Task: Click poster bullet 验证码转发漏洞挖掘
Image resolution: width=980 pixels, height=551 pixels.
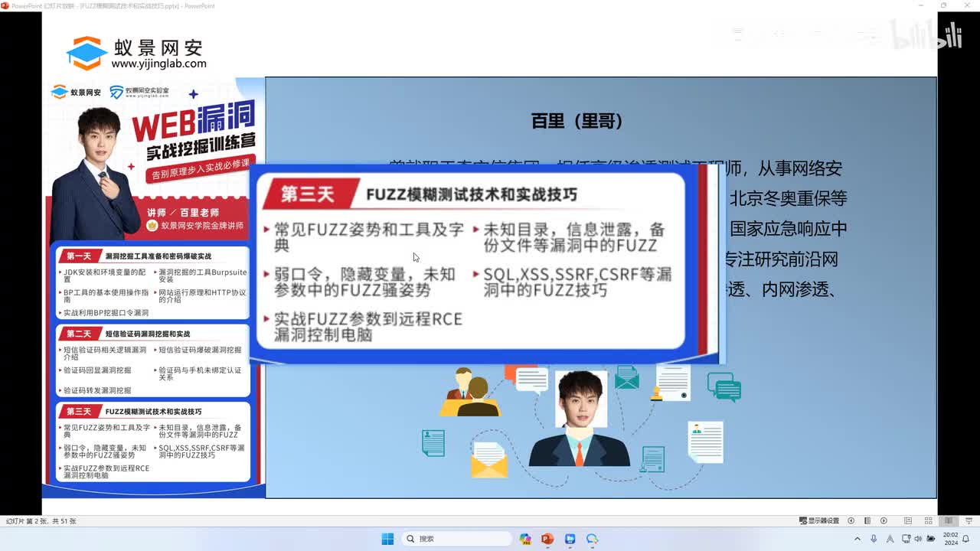Action: coord(97,390)
